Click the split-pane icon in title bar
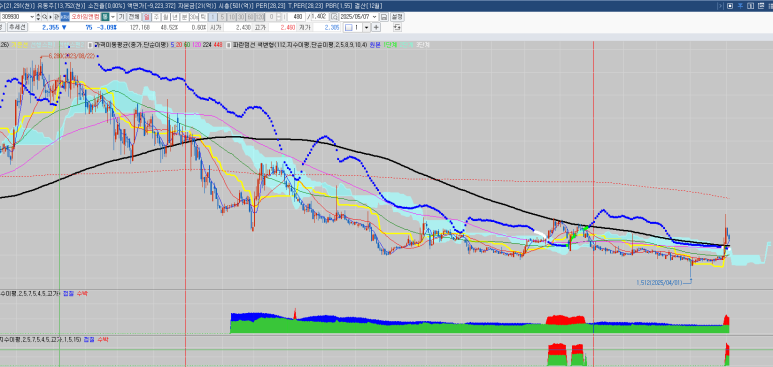 750,6
